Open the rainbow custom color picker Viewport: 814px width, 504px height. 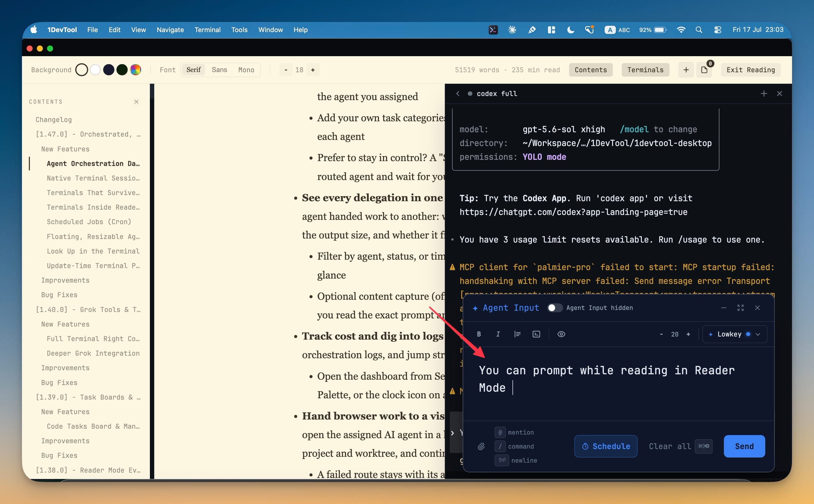click(135, 70)
